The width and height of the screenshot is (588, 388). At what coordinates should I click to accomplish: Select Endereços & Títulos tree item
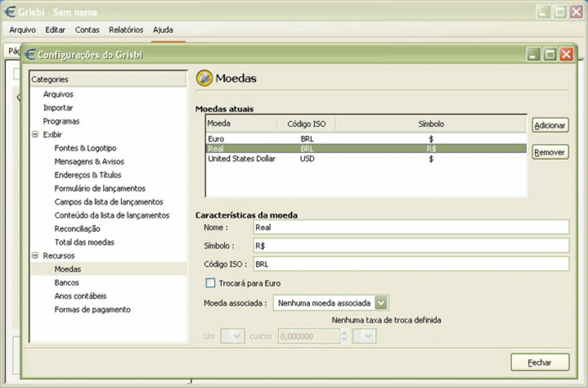[x=88, y=175]
